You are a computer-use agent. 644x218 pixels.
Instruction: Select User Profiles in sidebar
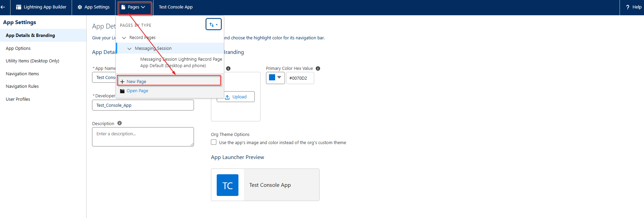[18, 99]
